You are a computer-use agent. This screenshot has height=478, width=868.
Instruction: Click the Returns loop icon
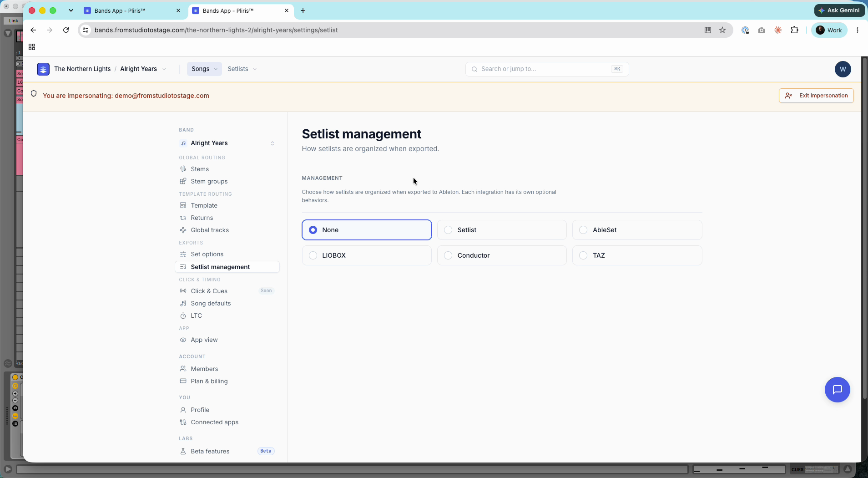[x=183, y=218]
